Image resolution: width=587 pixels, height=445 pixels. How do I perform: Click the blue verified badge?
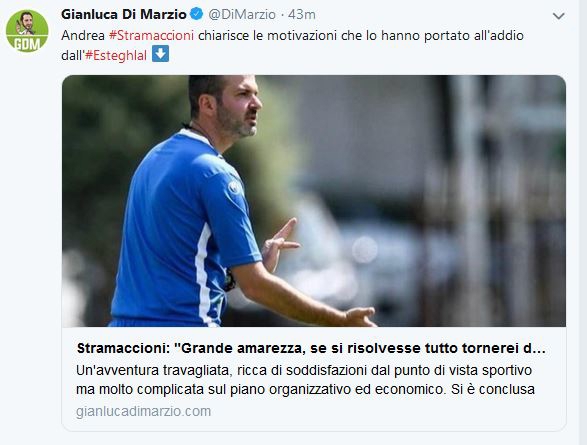(197, 14)
